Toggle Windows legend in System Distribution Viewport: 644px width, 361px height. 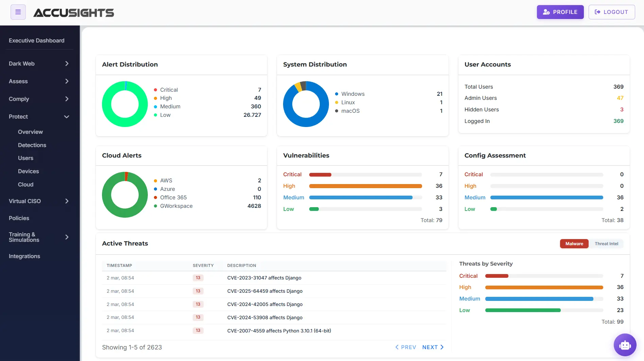pyautogui.click(x=350, y=94)
